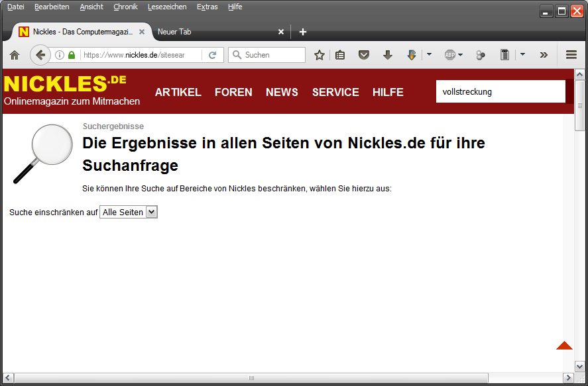588x386 pixels.
Task: Close the Neuer Tab tab
Action: coord(281,32)
